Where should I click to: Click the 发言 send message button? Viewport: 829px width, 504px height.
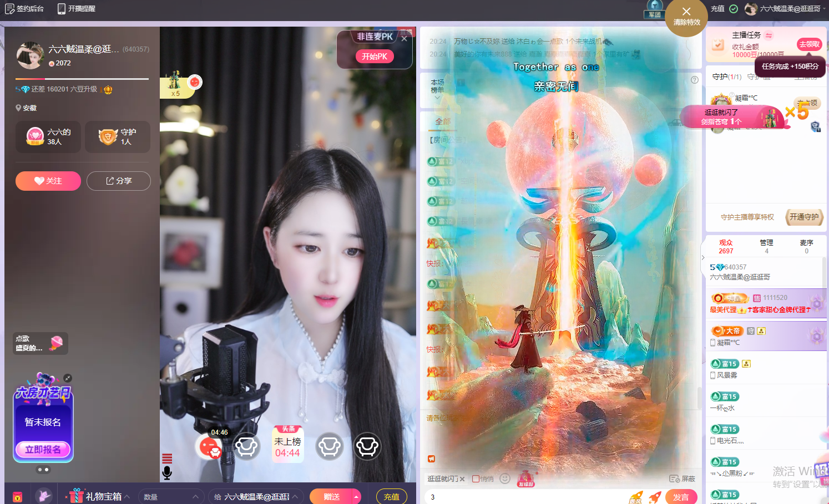click(x=681, y=497)
